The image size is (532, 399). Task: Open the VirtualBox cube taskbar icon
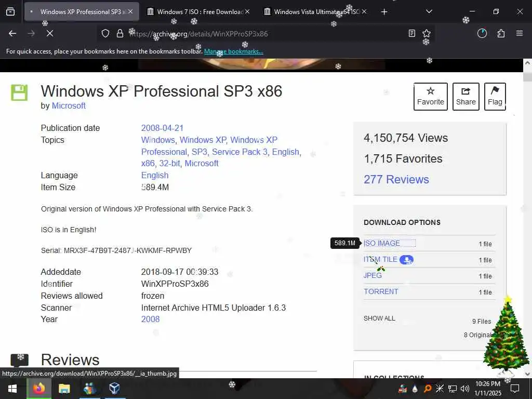[x=114, y=389]
